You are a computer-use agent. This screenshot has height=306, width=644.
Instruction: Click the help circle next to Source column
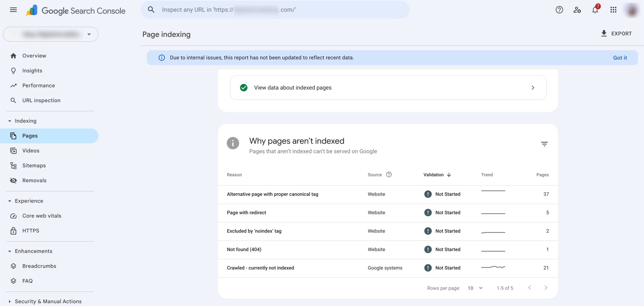tap(389, 174)
